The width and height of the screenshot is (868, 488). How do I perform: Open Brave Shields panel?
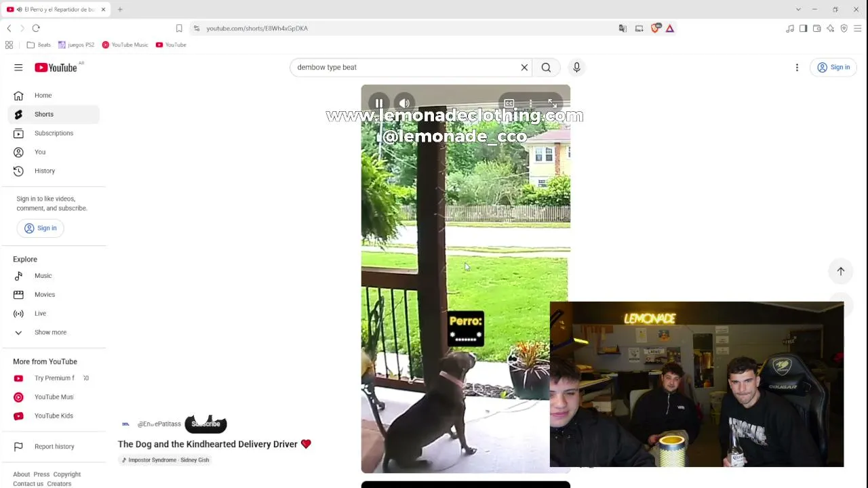point(656,28)
